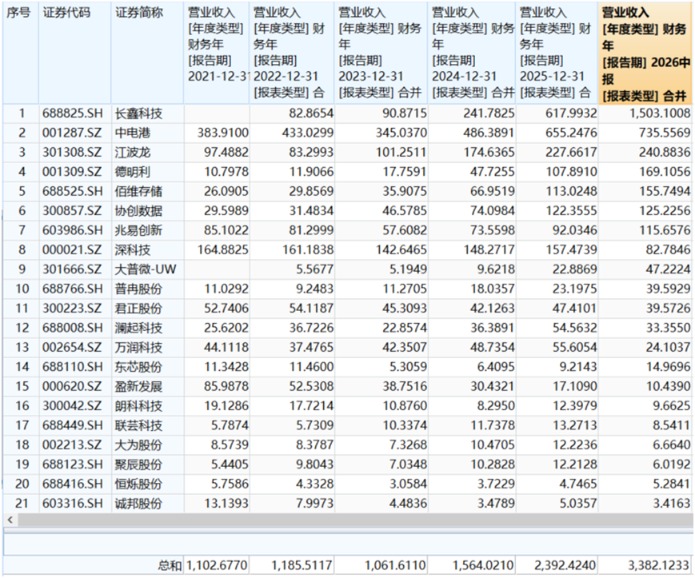Screen dimensions: 695x578
Task: Click the total value 2,392.4240
Action: pyautogui.click(x=565, y=566)
